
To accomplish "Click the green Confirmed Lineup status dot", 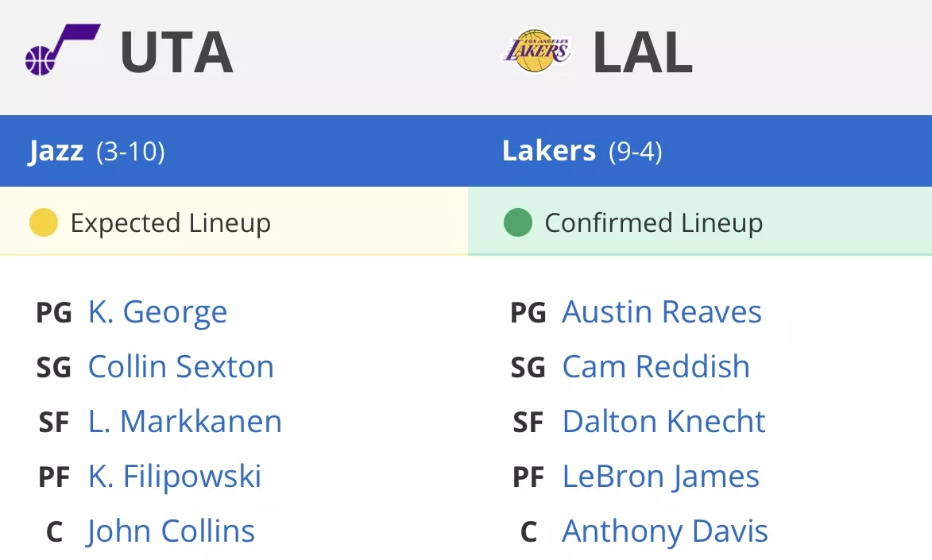I will coord(518,223).
